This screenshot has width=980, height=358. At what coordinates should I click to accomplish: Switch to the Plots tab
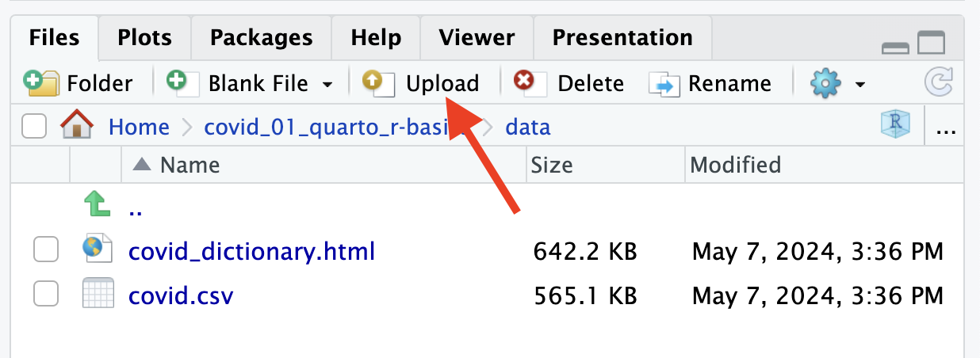[144, 37]
